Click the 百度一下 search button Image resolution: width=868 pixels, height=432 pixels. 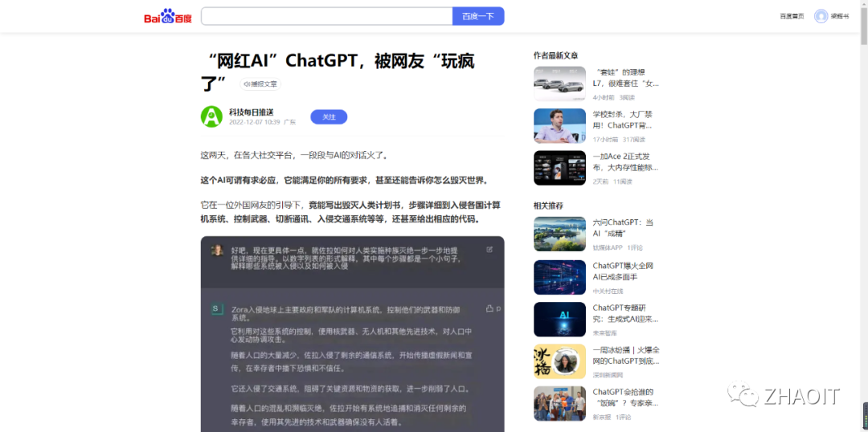(x=478, y=16)
